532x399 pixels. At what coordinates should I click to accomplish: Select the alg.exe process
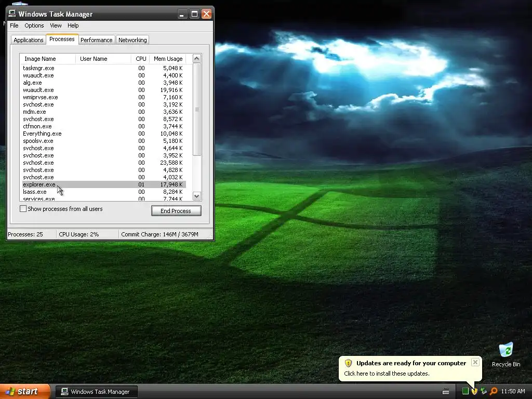104,83
